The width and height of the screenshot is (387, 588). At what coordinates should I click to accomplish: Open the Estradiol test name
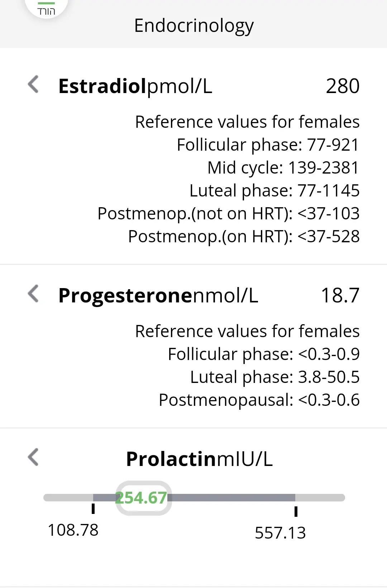(x=102, y=86)
